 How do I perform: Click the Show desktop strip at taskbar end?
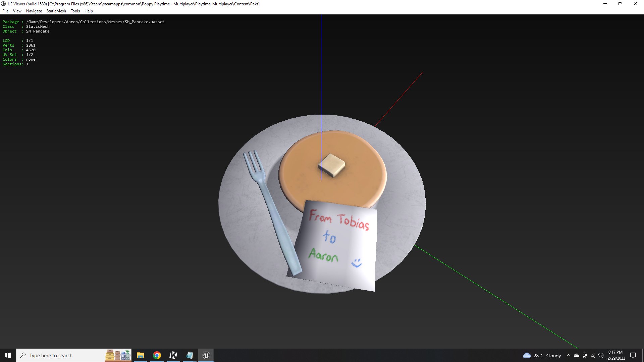coord(643,355)
